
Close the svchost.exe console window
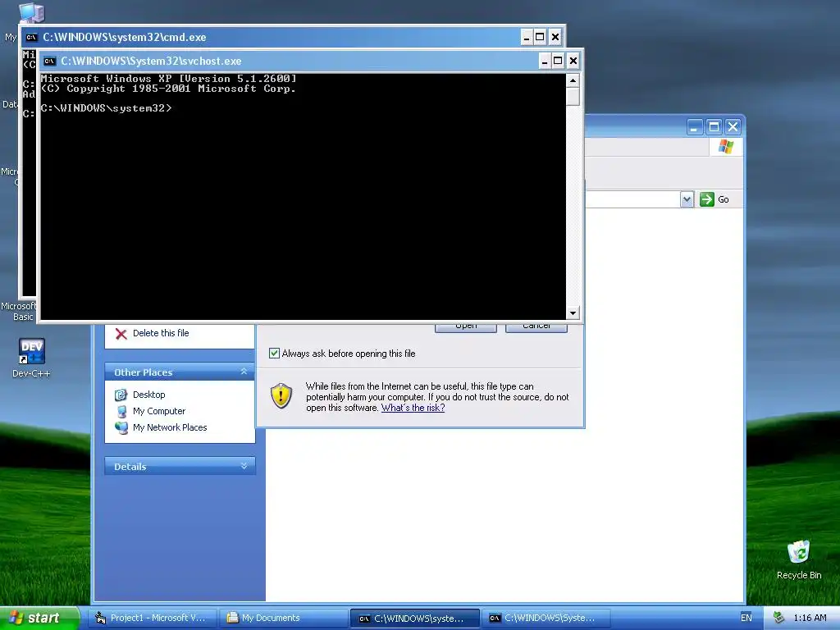pyautogui.click(x=573, y=61)
